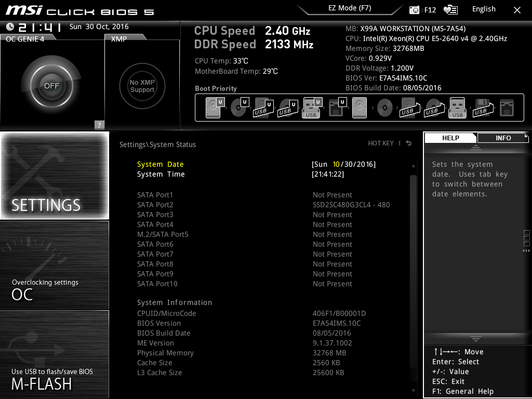Toggle the OC Genie 4 OFF knob
The width and height of the screenshot is (532, 399).
pyautogui.click(x=51, y=86)
